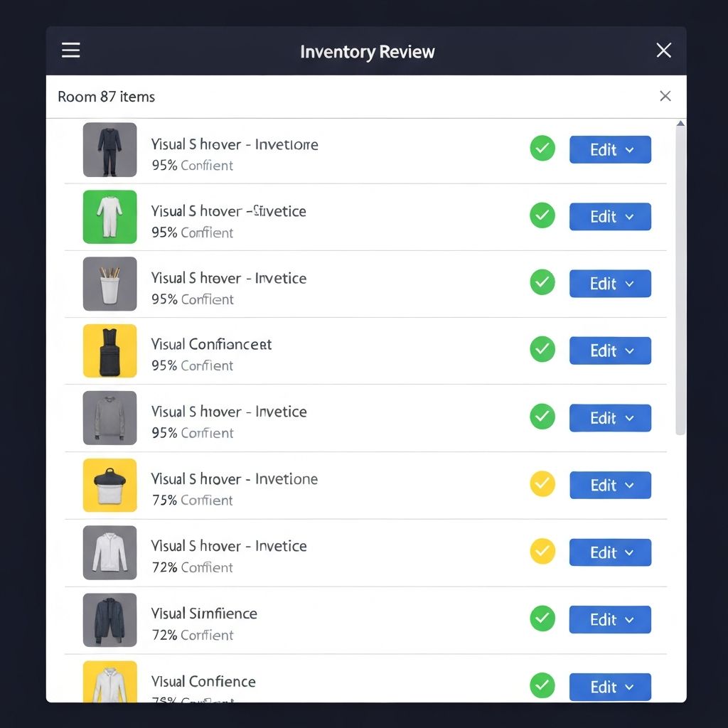728x728 pixels.
Task: Click the pencil cup thumbnail
Action: click(x=109, y=284)
